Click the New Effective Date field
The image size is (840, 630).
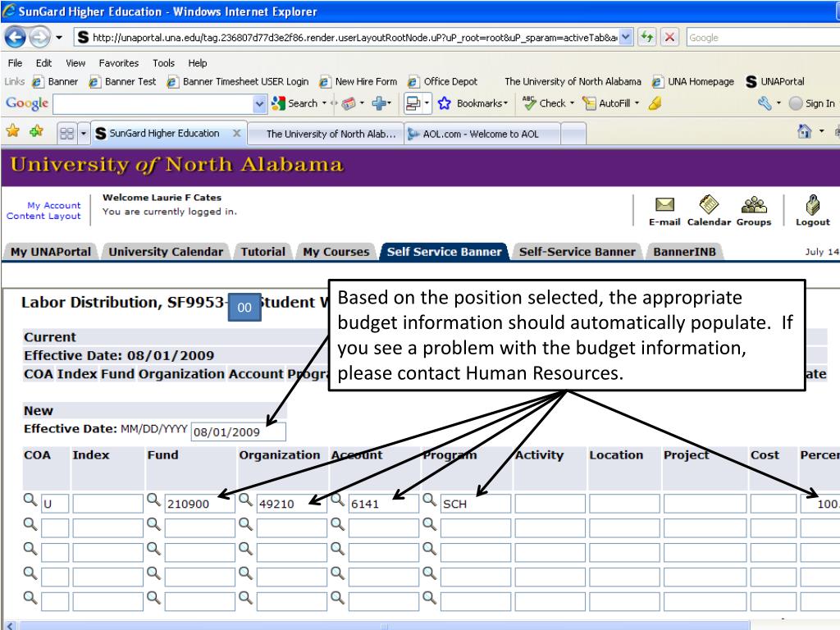tap(239, 431)
